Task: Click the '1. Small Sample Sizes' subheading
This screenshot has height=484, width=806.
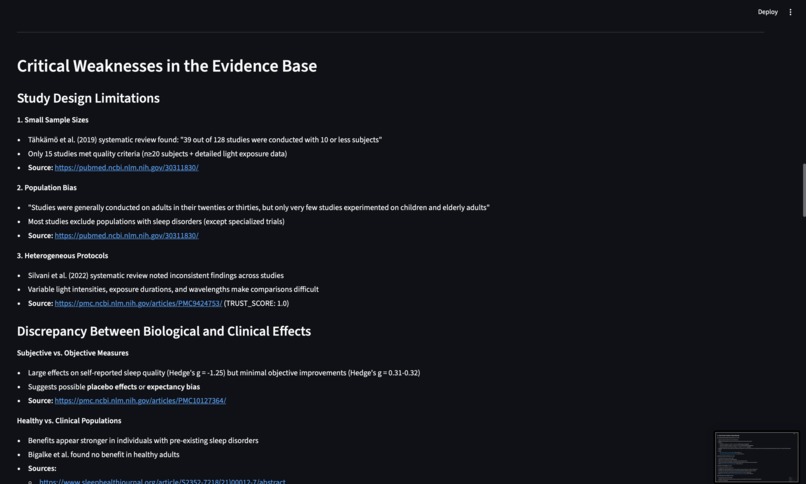Action: coord(51,120)
